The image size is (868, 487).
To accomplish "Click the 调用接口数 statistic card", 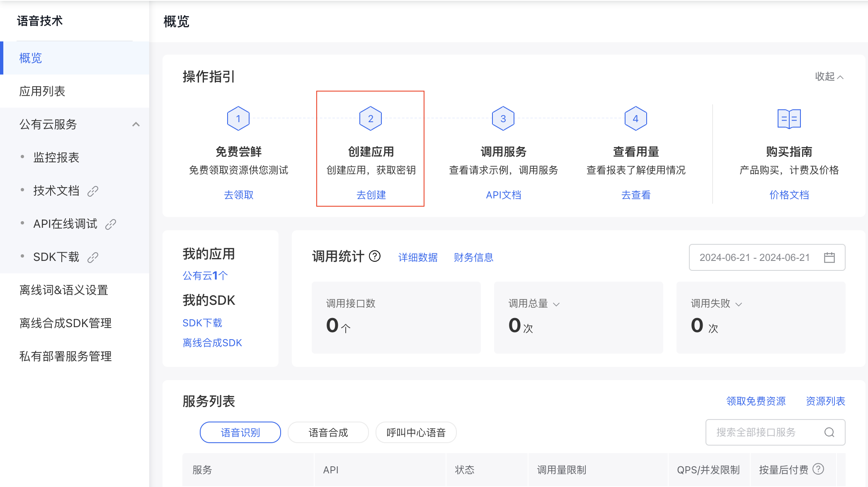I will pos(396,318).
